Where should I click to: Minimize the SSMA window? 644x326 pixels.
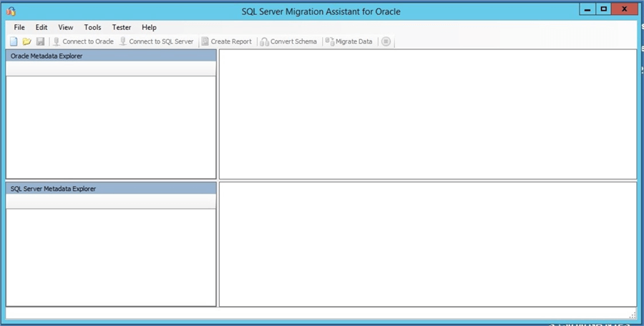(587, 9)
